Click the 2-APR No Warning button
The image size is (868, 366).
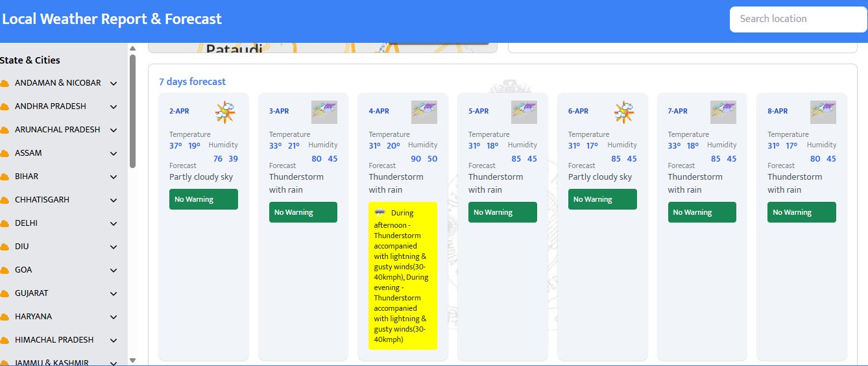coord(204,199)
